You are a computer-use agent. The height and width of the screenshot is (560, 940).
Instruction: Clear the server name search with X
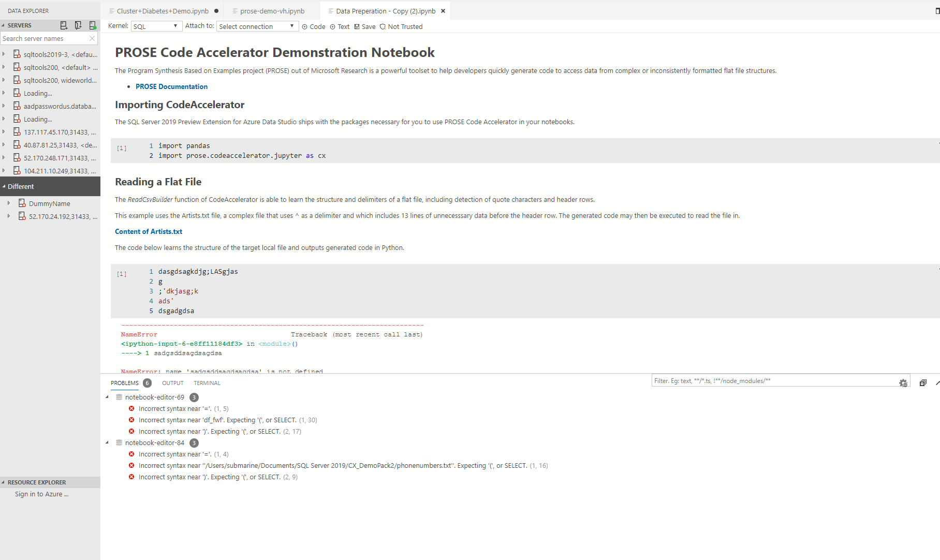(x=92, y=38)
